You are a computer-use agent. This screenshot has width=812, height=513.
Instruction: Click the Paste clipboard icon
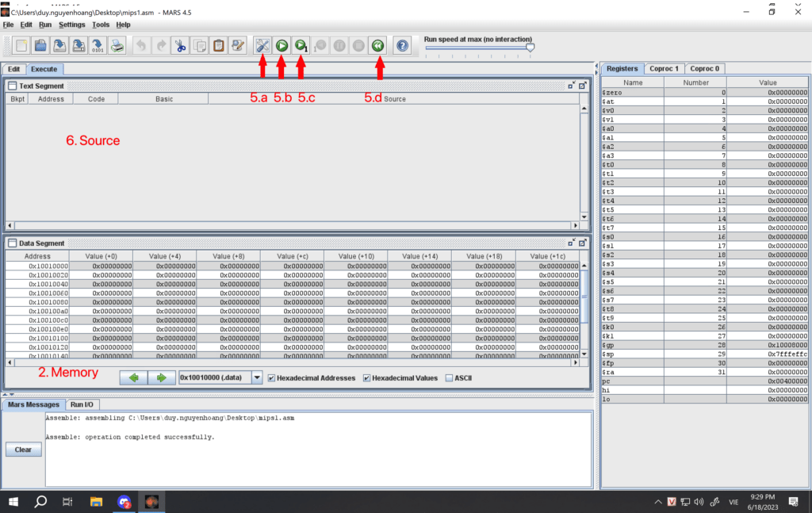(219, 45)
